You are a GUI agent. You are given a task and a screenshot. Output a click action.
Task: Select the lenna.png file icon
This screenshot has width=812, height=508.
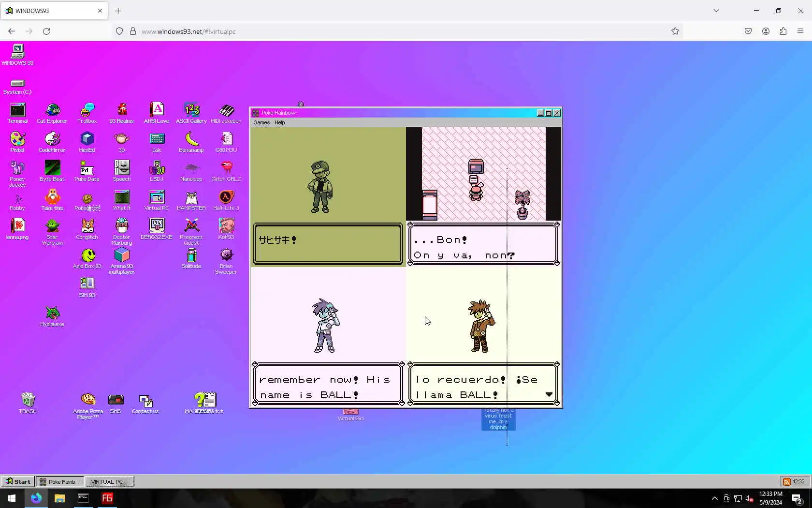pos(17,230)
